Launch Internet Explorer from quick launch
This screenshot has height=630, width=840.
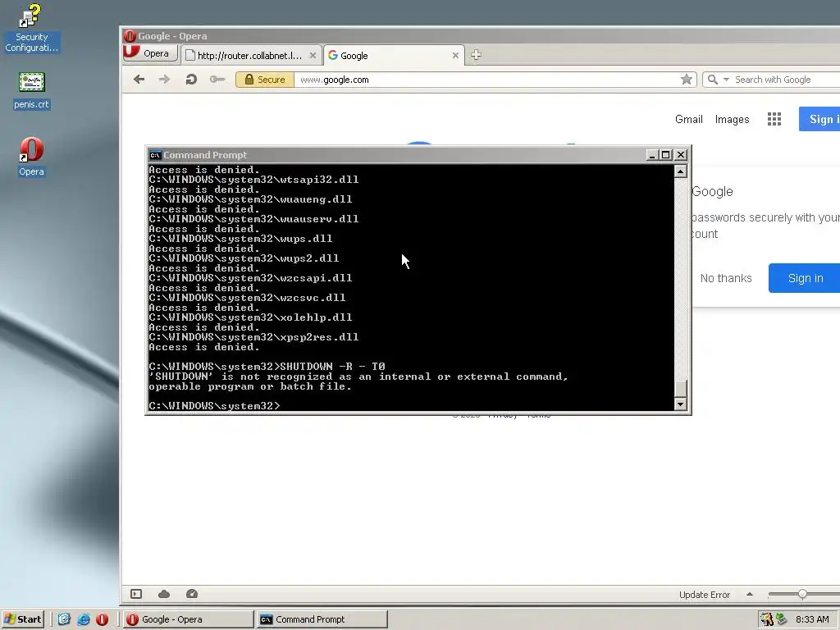[x=84, y=619]
